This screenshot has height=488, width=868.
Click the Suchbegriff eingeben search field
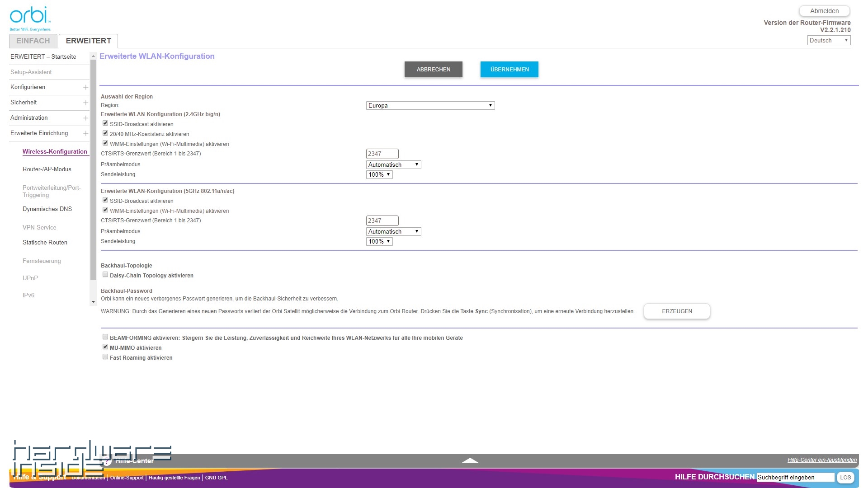pos(796,477)
